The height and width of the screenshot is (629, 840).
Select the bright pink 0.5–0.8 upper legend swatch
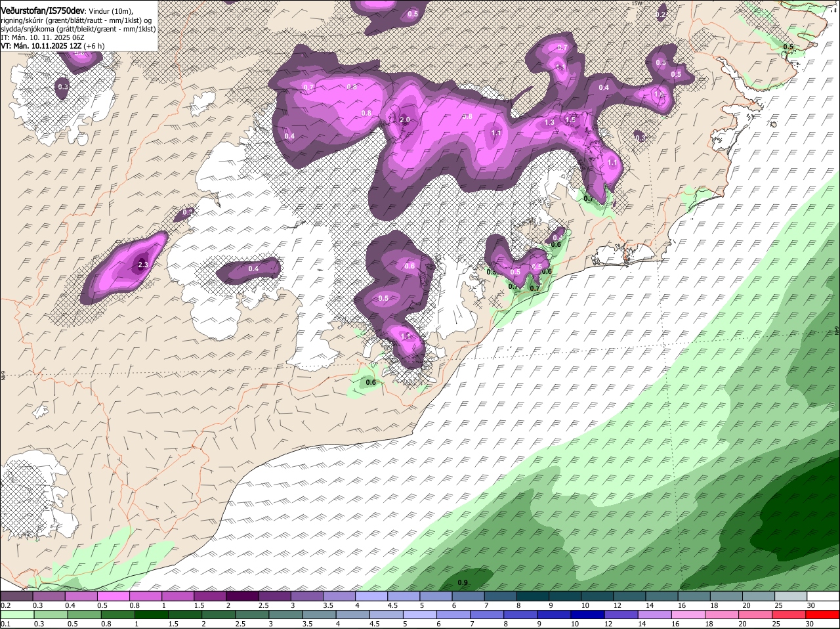[113, 596]
